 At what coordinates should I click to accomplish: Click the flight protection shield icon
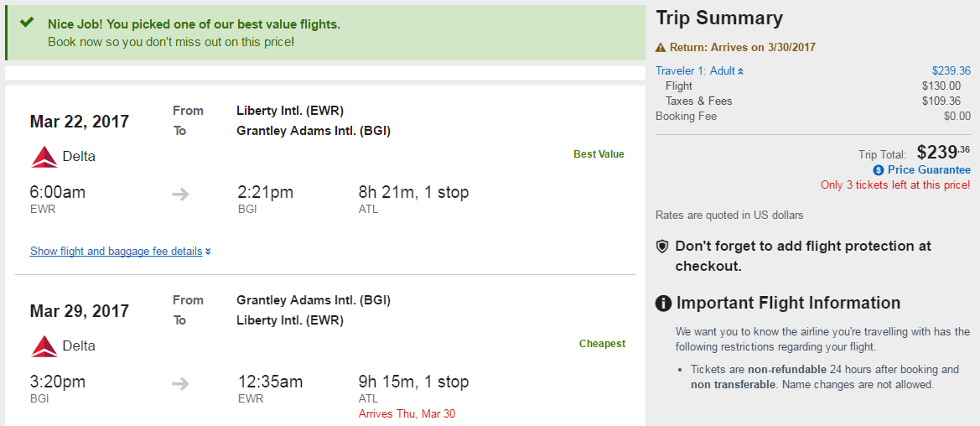pos(662,247)
